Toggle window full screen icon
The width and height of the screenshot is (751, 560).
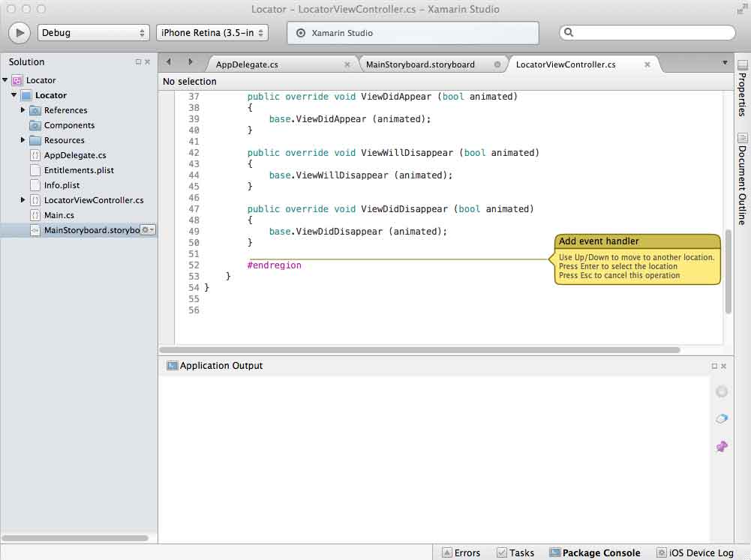pos(742,10)
